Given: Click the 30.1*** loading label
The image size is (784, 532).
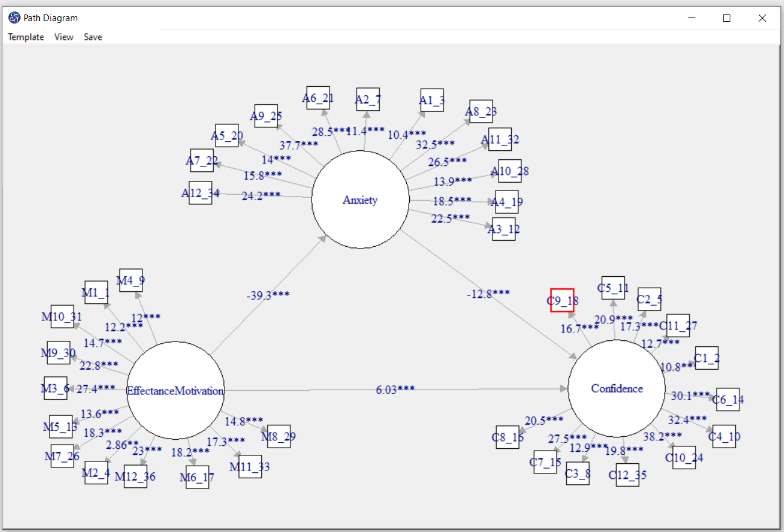Looking at the screenshot, I should click(691, 396).
